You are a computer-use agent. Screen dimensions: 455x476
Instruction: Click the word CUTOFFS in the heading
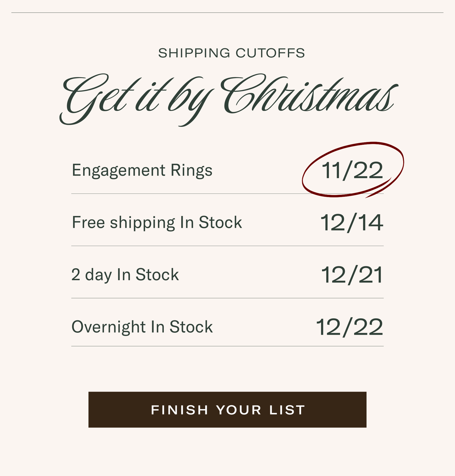[270, 53]
